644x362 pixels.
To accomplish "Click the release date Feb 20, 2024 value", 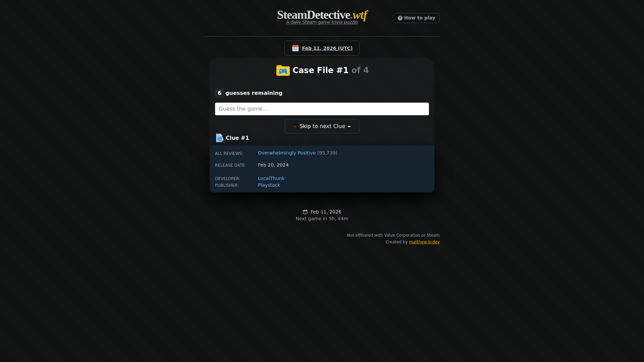I will tap(273, 165).
